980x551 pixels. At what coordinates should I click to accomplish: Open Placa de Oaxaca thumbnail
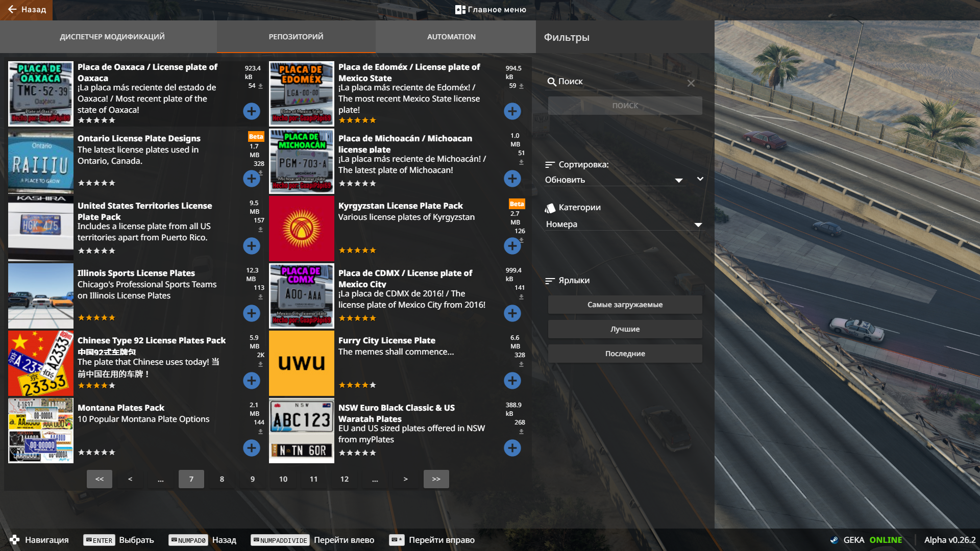click(41, 94)
